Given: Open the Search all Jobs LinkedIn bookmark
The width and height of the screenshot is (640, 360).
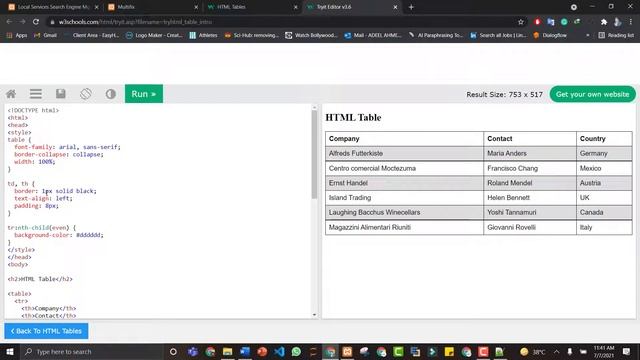Looking at the screenshot, I should (498, 36).
